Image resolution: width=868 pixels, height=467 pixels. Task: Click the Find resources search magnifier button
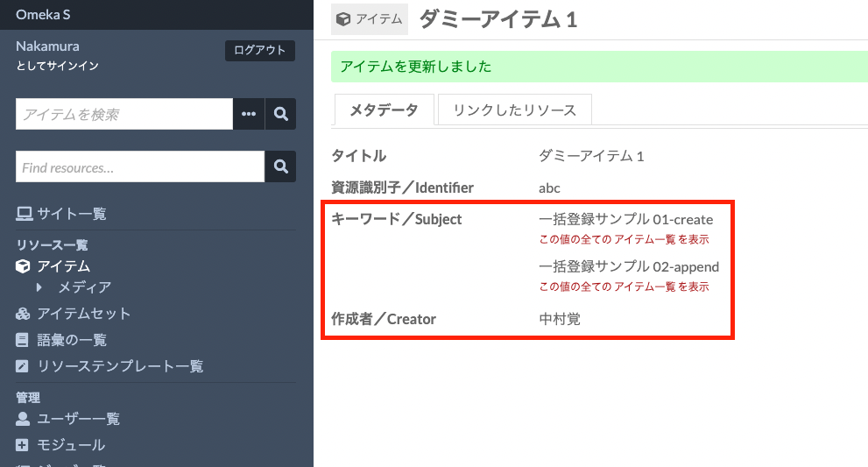point(280,166)
